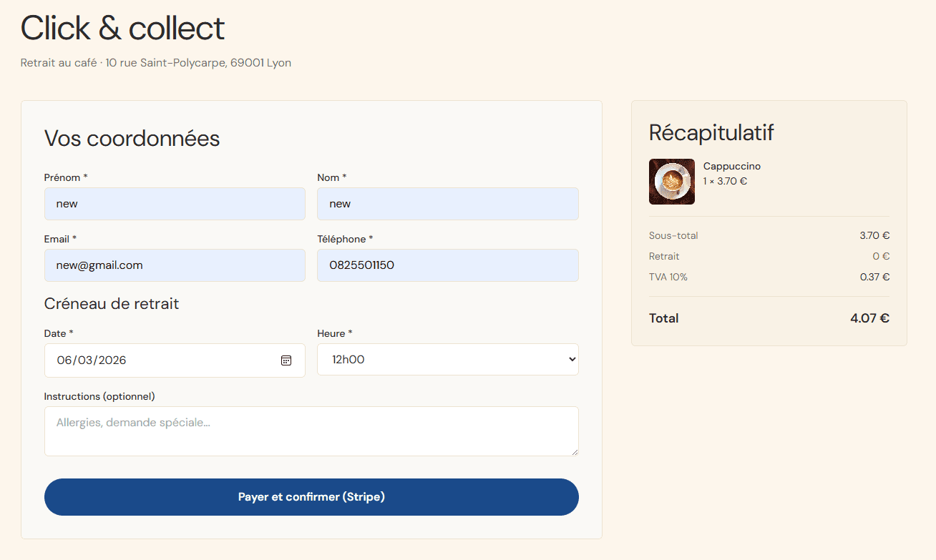Click the café address text under the title
936x560 pixels.
(156, 63)
